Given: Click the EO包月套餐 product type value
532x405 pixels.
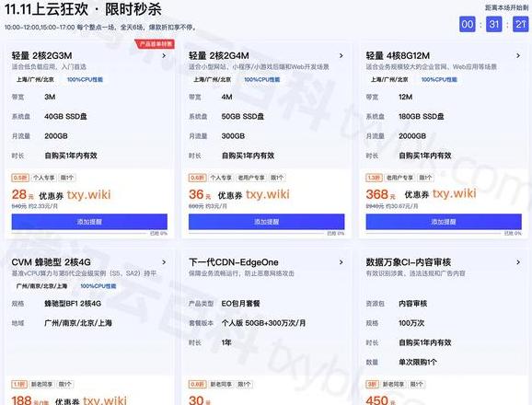Looking at the screenshot, I should (240, 304).
